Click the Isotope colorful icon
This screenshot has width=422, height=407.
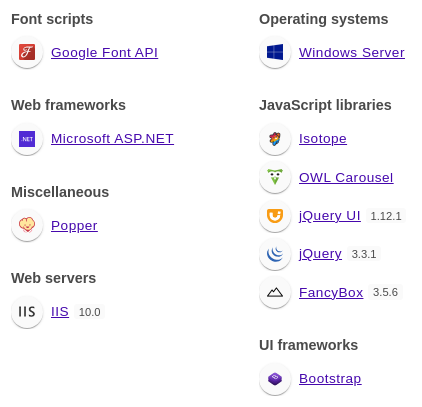coord(275,139)
